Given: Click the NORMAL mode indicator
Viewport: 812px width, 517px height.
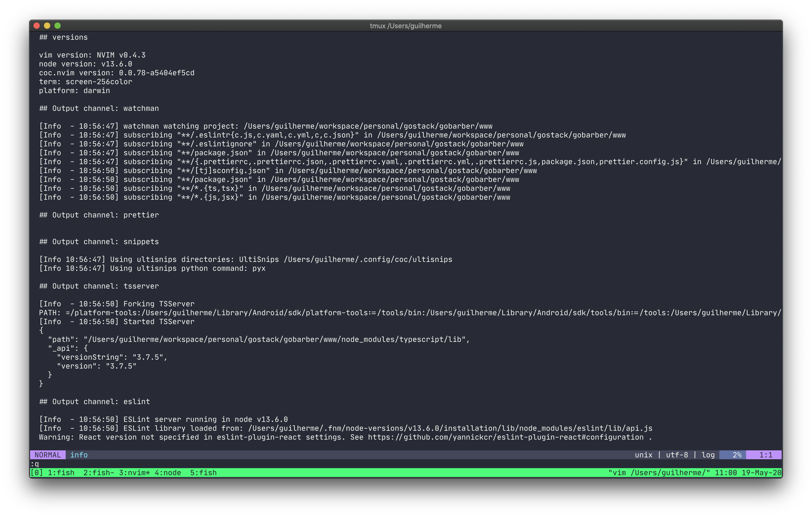Looking at the screenshot, I should (x=48, y=455).
